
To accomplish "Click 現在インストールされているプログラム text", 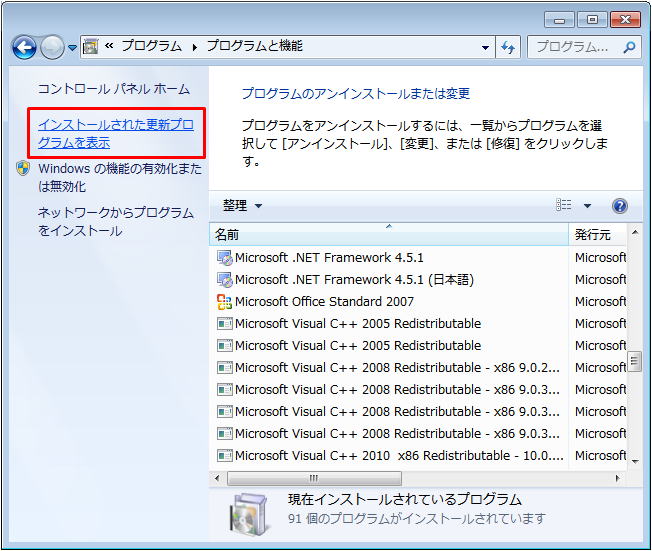I will (x=404, y=499).
